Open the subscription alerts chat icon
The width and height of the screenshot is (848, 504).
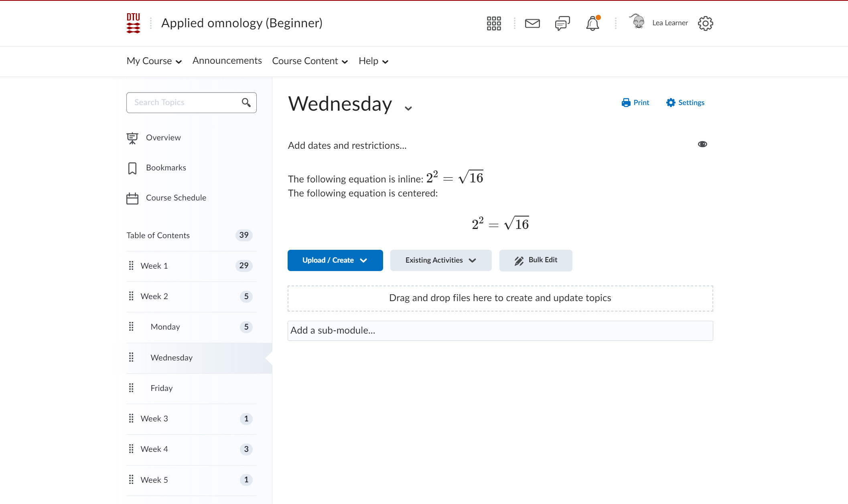tap(562, 23)
